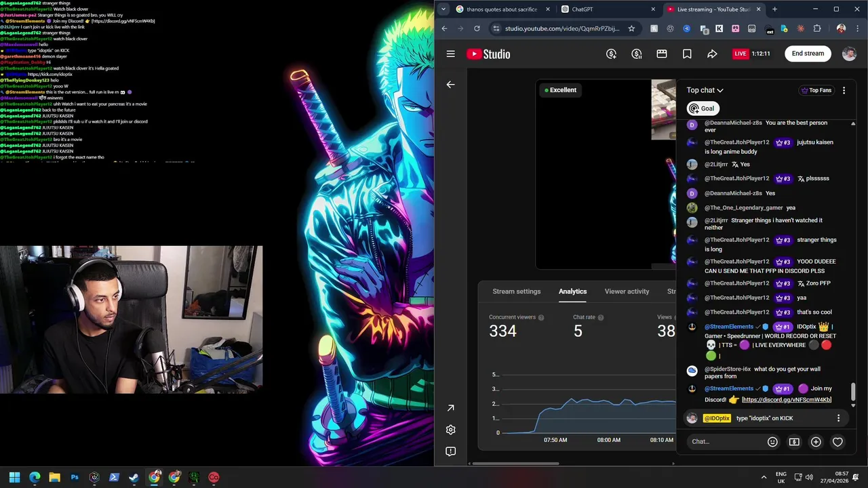Open the account avatar beside End stream
868x488 pixels.
coord(849,54)
